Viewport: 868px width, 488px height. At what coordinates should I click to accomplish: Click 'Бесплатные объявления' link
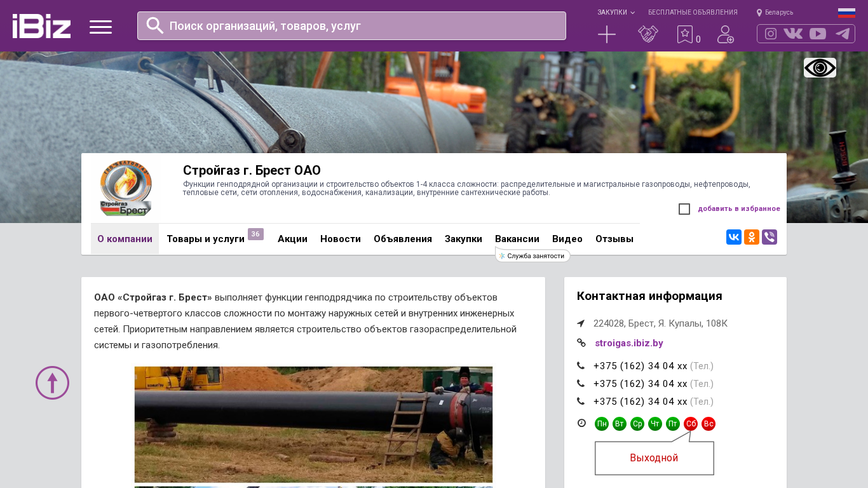(x=693, y=12)
